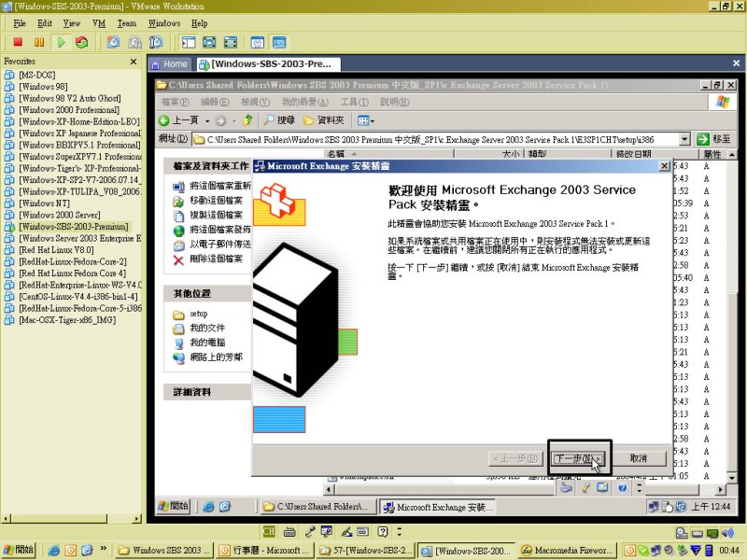Click the revert to snapshot icon

134,42
